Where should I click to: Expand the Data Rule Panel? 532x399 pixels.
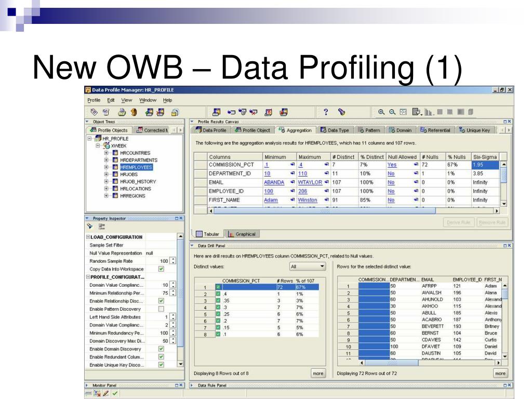(x=192, y=385)
